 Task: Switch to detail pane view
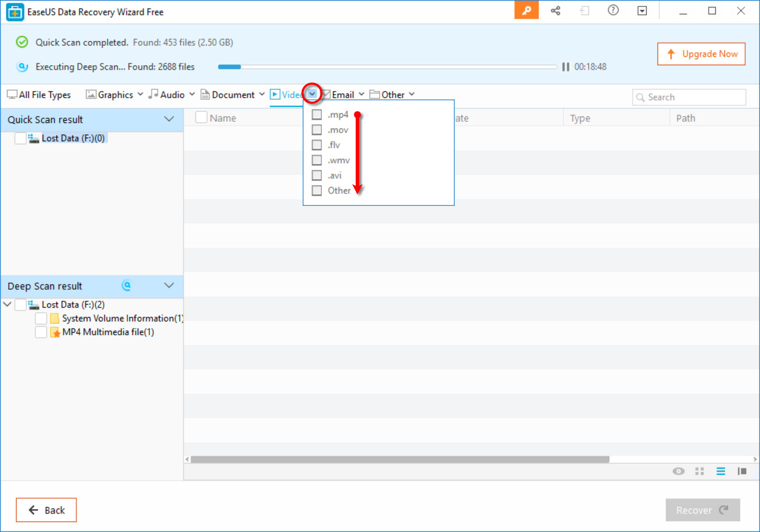[742, 471]
